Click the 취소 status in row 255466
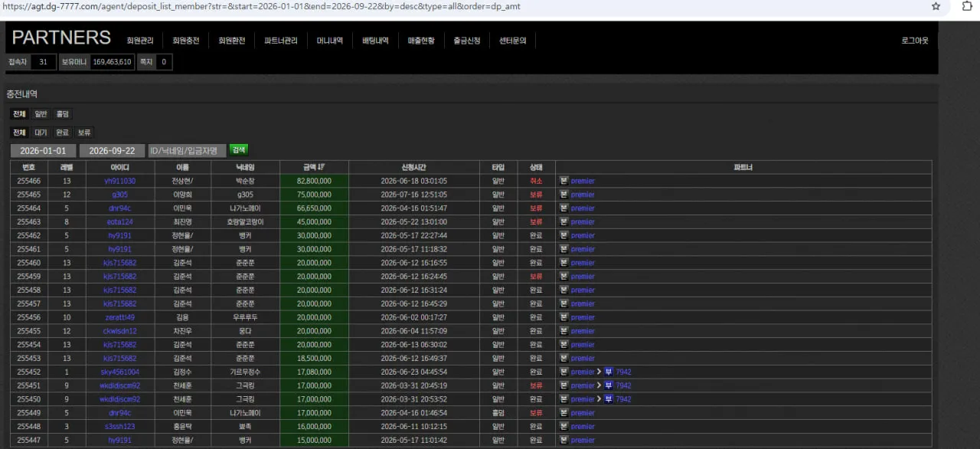 [536, 181]
